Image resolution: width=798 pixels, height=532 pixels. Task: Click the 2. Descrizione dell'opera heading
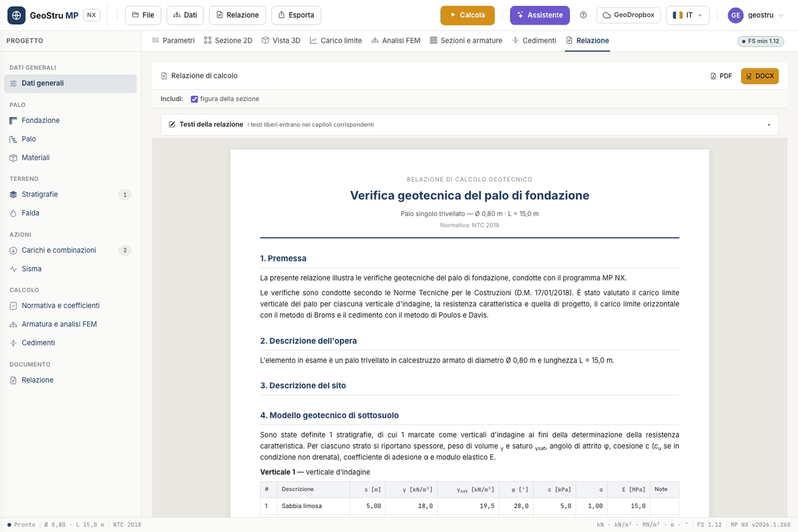click(x=309, y=341)
